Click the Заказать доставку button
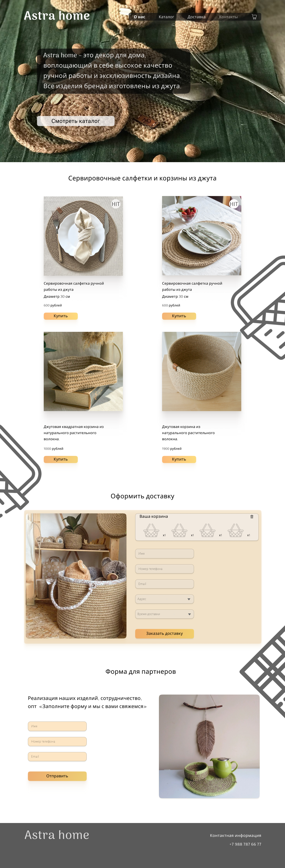Image resolution: width=285 pixels, height=868 pixels. click(x=164, y=634)
